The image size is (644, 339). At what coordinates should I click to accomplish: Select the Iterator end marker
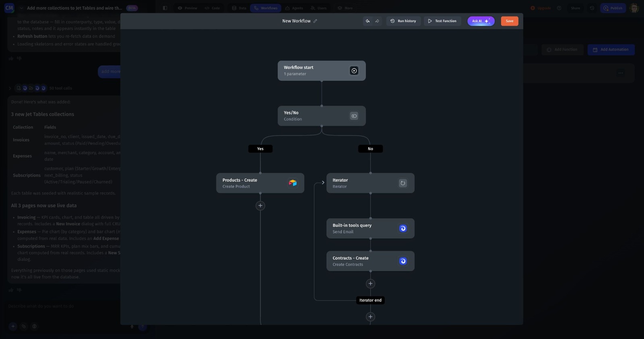point(370,300)
